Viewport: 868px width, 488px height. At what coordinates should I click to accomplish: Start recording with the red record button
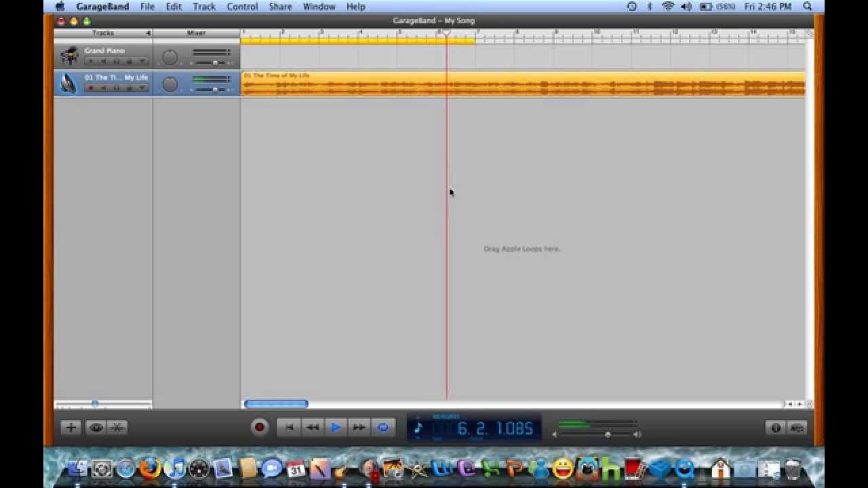coord(259,427)
